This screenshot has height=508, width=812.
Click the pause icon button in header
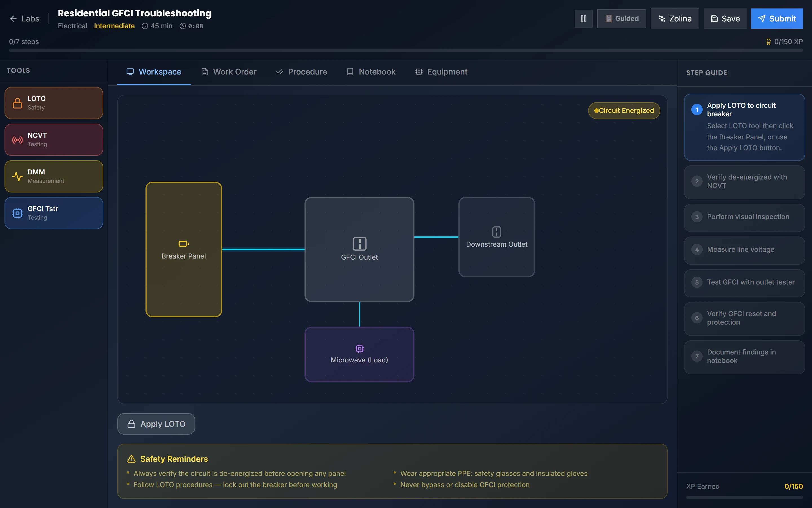pos(584,18)
